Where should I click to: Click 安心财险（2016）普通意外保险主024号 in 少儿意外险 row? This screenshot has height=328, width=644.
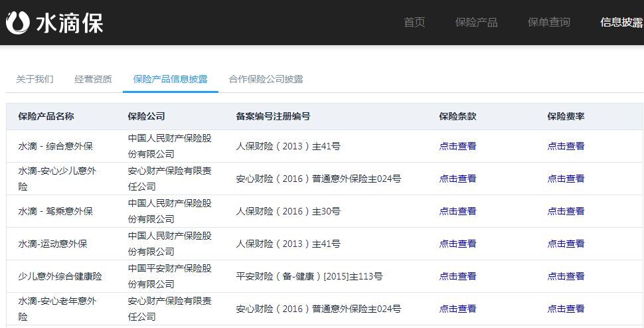coord(319,179)
